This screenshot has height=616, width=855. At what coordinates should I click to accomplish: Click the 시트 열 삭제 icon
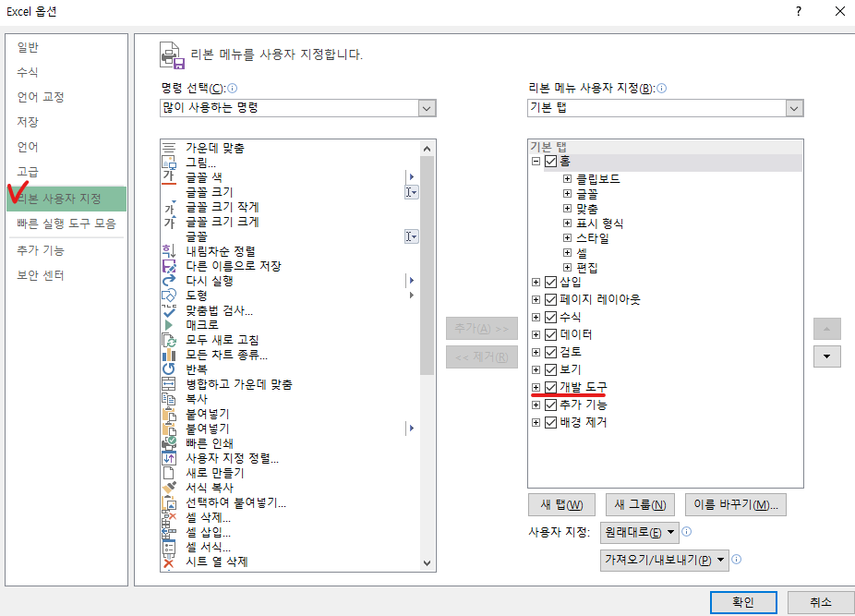(x=169, y=562)
